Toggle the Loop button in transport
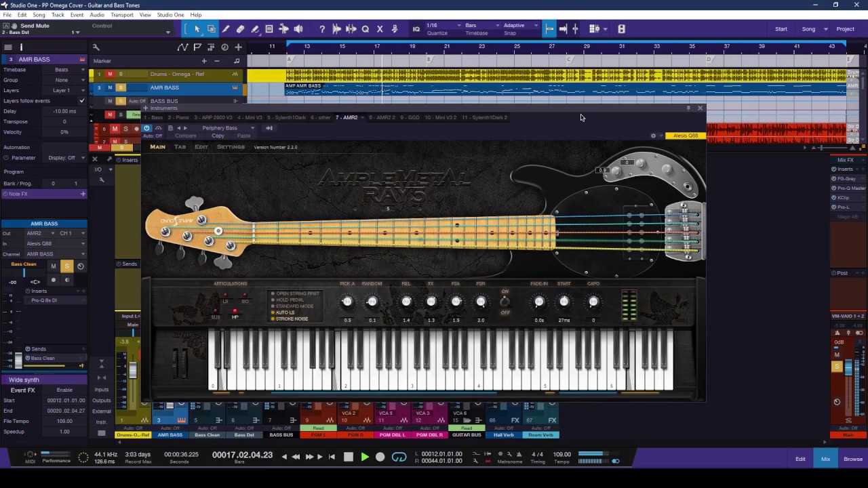This screenshot has height=488, width=868. (x=399, y=457)
